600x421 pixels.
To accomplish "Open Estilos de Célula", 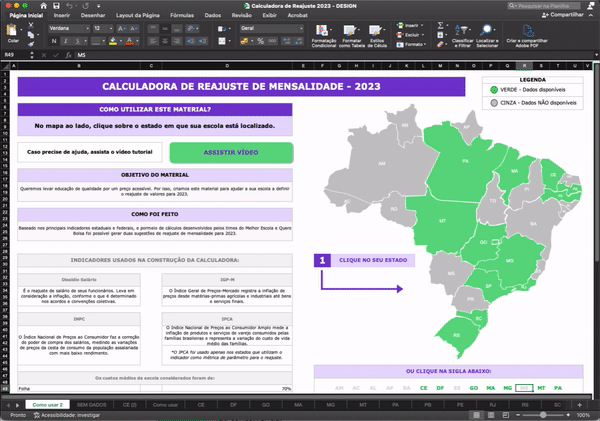I will (x=377, y=36).
